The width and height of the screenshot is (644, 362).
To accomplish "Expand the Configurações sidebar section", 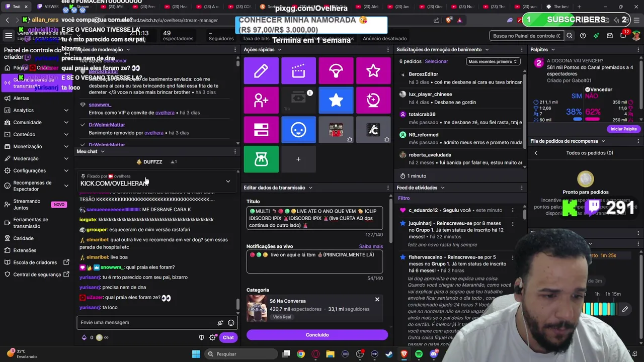I will click(x=66, y=170).
